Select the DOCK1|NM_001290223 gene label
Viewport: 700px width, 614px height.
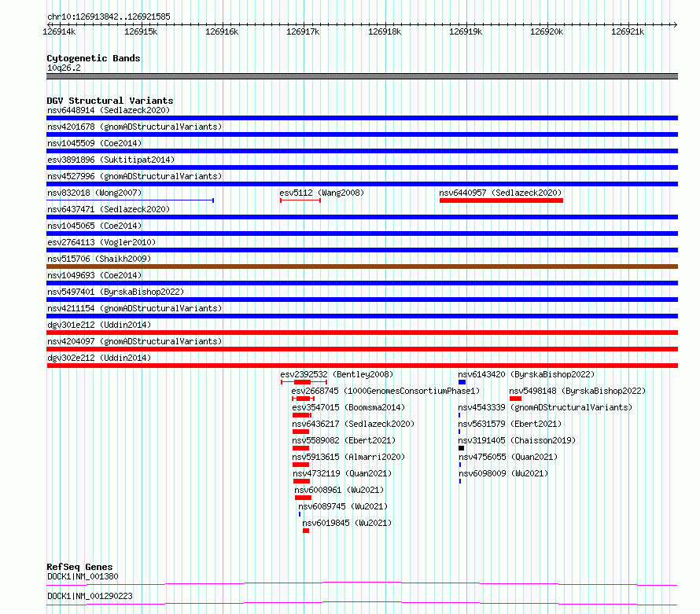90,596
